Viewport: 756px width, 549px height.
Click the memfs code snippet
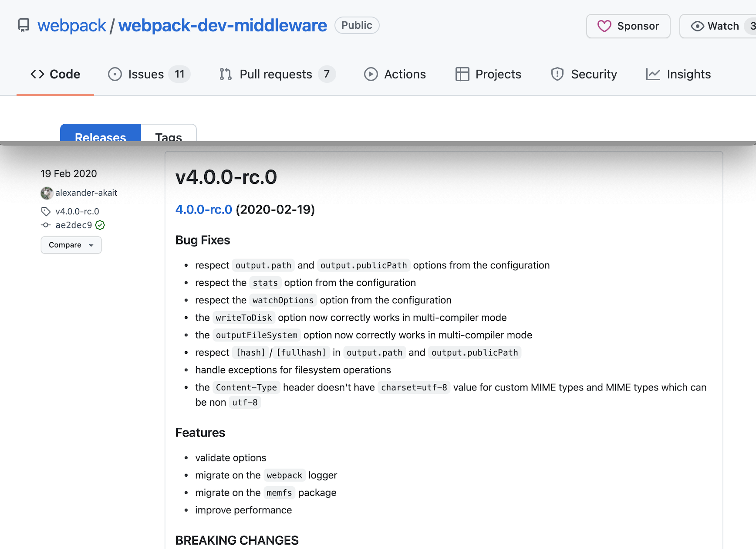click(x=279, y=493)
